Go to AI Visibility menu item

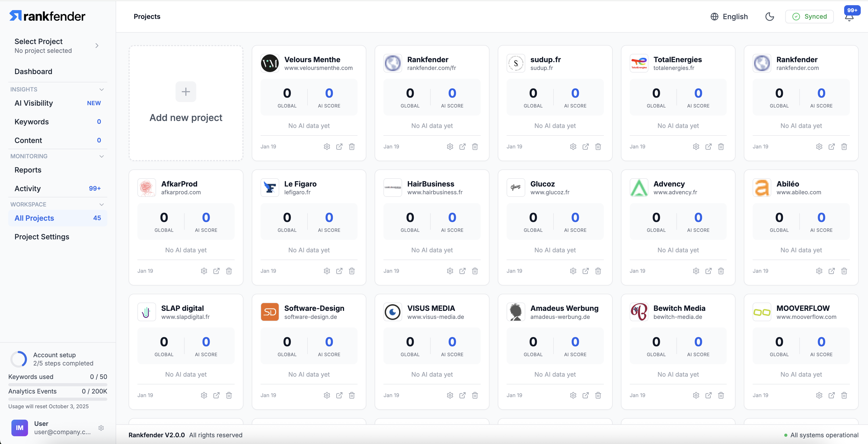coord(34,103)
